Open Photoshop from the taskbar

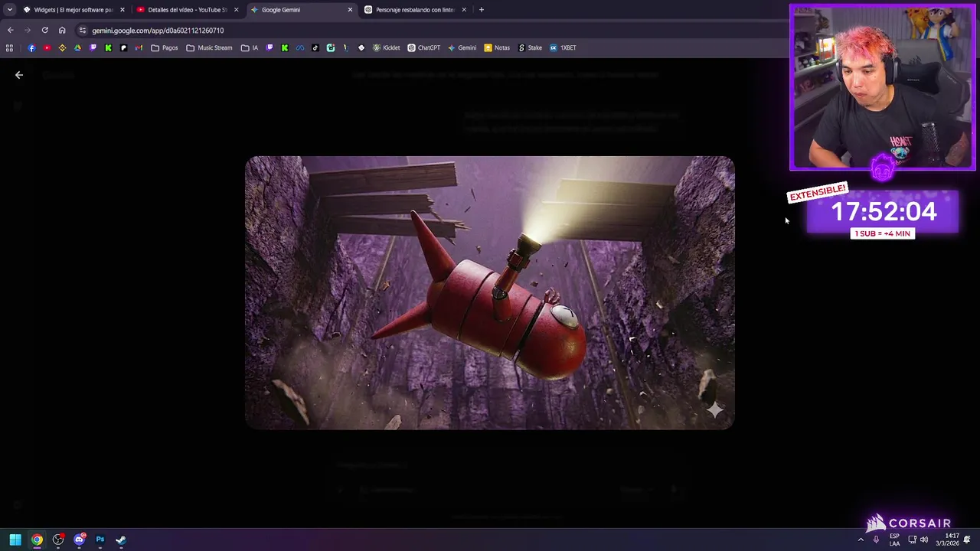tap(100, 540)
